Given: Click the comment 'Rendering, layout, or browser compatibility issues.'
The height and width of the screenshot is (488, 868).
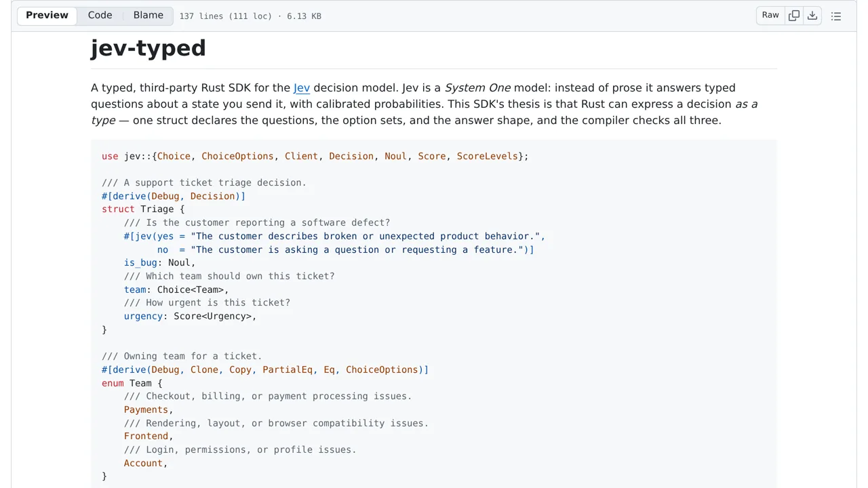Looking at the screenshot, I should [276, 424].
